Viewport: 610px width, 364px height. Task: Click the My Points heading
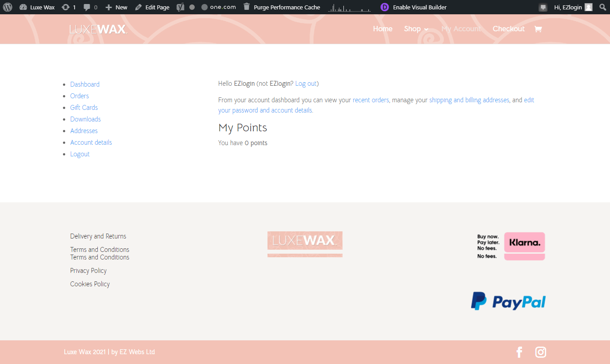click(x=242, y=128)
